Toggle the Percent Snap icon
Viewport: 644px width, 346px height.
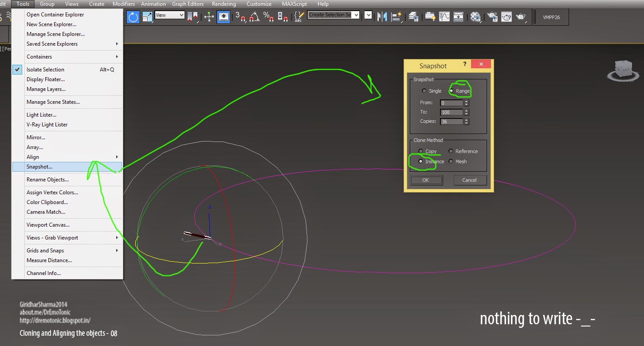(269, 17)
